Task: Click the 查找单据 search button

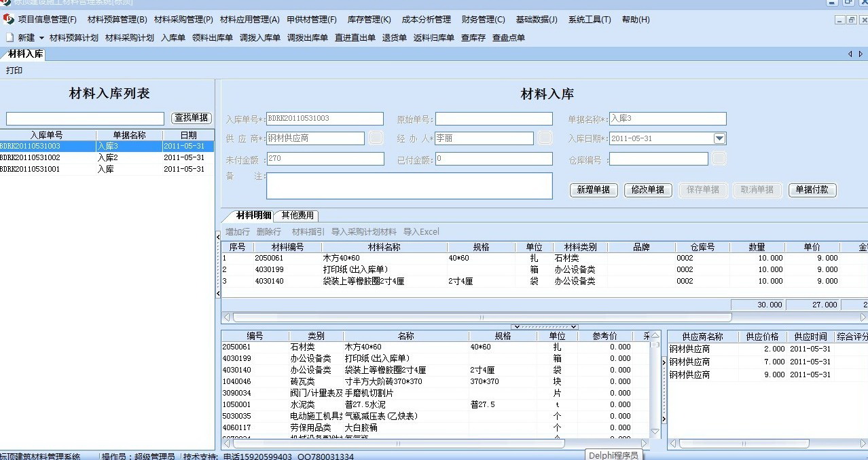Action: click(x=192, y=118)
